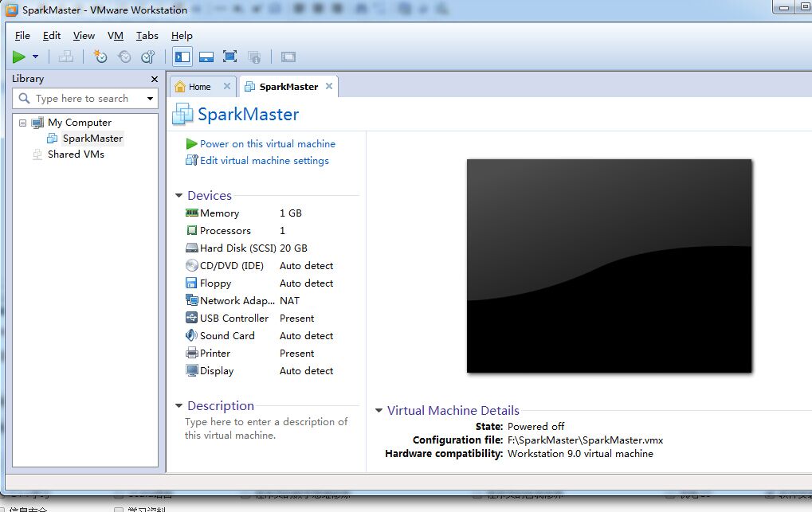Open the Help menu
The height and width of the screenshot is (512, 812).
[182, 35]
